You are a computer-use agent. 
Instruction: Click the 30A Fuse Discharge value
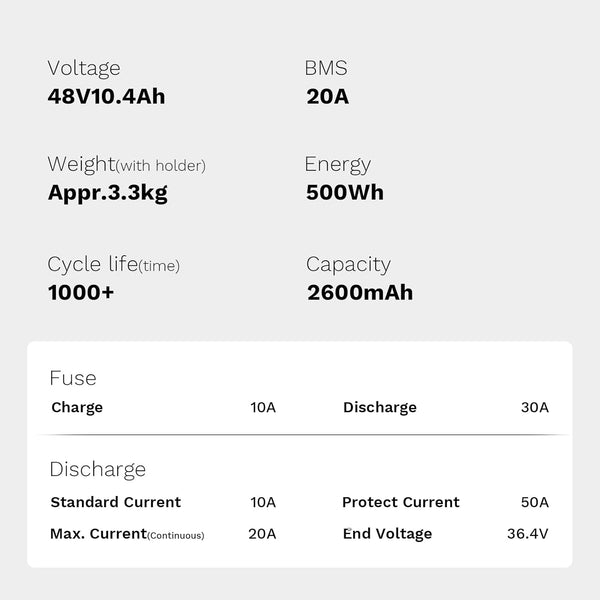535,408
